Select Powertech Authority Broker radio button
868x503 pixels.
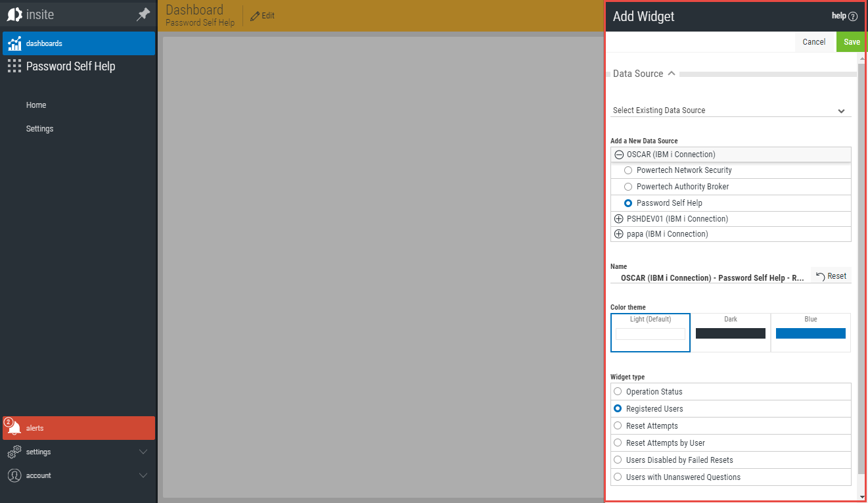pyautogui.click(x=628, y=187)
